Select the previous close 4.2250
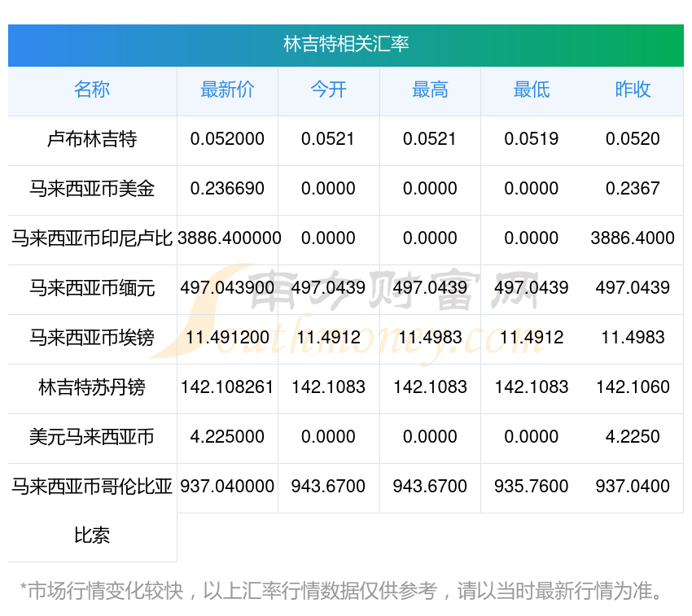This screenshot has width=692, height=616. point(633,437)
